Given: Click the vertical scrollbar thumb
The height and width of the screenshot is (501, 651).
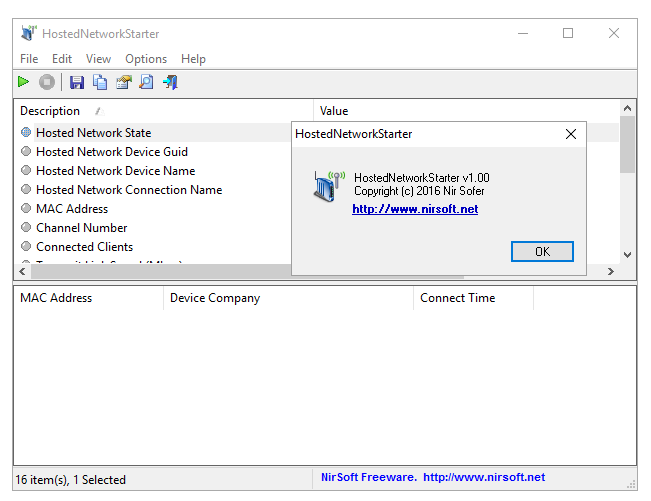Looking at the screenshot, I should click(x=627, y=144).
